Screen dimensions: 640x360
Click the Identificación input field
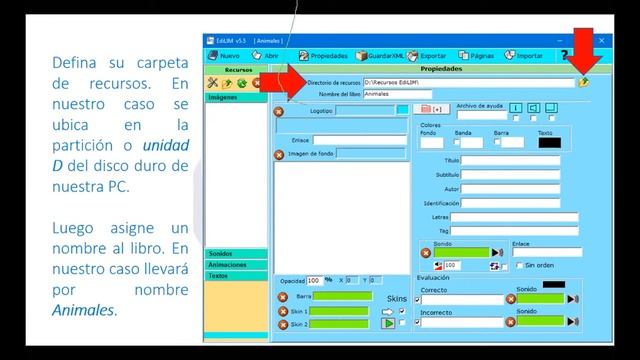[x=510, y=203]
